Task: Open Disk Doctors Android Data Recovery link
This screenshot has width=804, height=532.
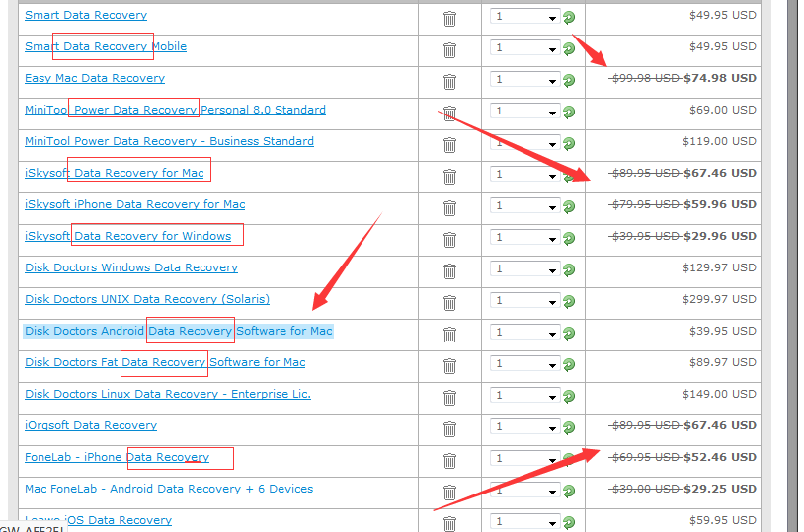Action: point(179,331)
